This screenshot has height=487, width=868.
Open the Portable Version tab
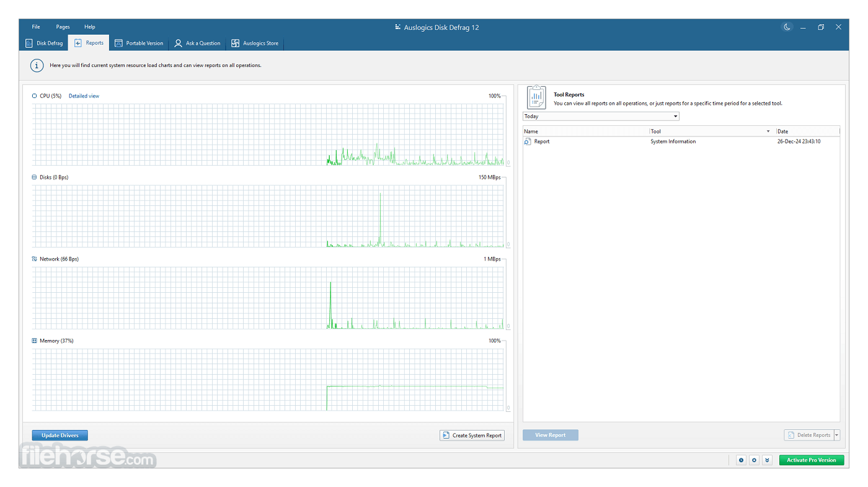[x=139, y=43]
